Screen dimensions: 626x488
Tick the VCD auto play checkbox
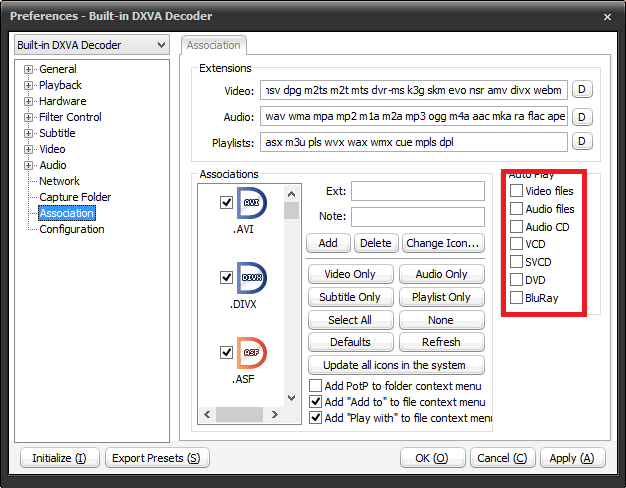pos(516,244)
